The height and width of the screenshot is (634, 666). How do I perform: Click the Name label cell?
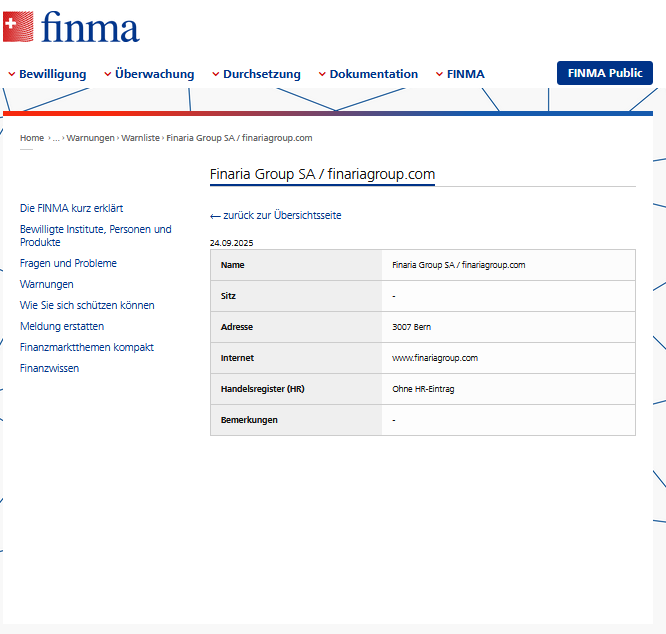coord(296,265)
